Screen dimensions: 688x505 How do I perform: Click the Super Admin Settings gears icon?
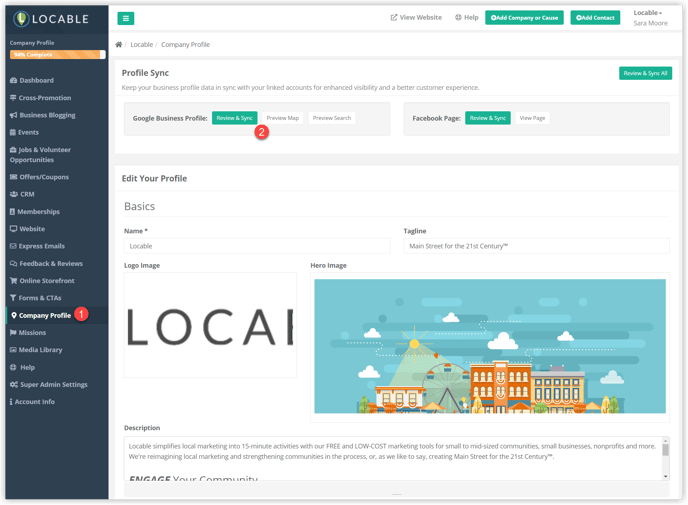click(x=14, y=384)
